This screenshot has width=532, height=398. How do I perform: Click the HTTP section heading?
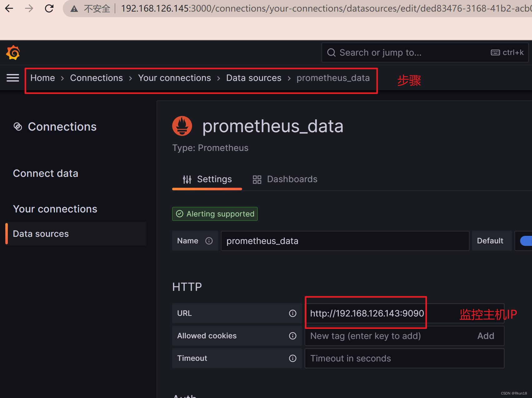pos(187,287)
